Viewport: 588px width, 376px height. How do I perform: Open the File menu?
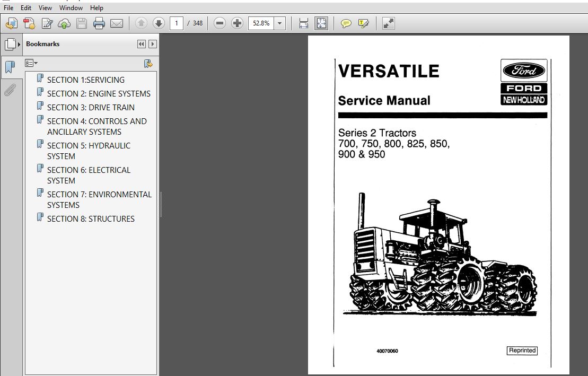click(x=8, y=7)
